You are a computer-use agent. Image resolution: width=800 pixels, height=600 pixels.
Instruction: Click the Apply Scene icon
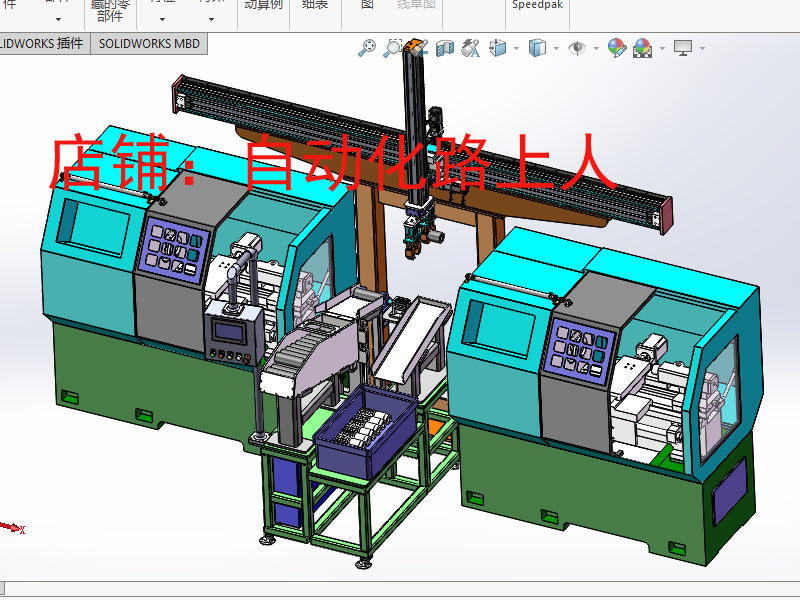[641, 47]
